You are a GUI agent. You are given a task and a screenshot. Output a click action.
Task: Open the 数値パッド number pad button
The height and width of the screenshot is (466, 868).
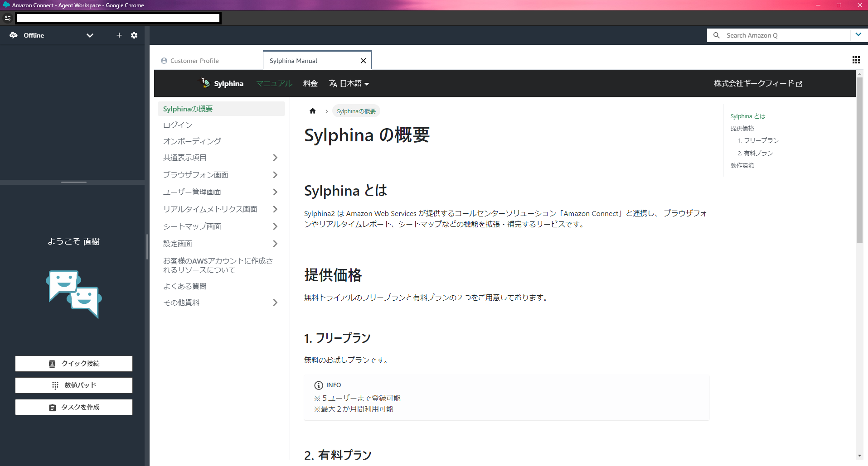(x=74, y=385)
